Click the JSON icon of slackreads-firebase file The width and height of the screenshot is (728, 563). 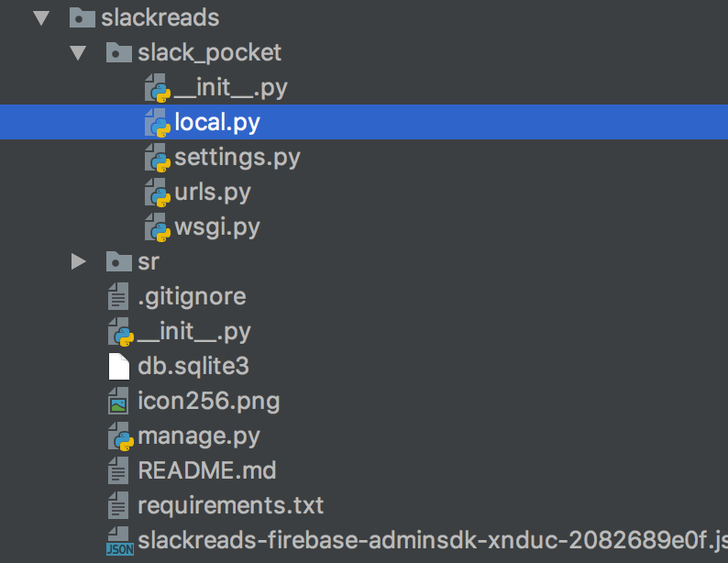click(x=120, y=541)
